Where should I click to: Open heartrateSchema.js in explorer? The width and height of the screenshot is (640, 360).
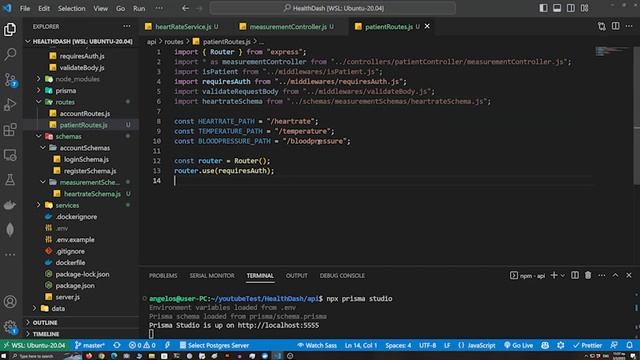92,194
